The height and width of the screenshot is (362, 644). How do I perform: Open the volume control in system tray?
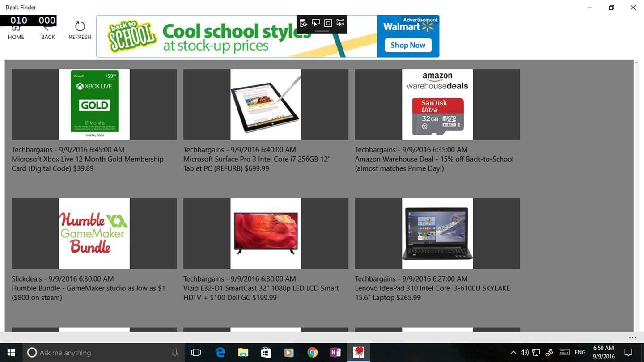click(x=524, y=353)
